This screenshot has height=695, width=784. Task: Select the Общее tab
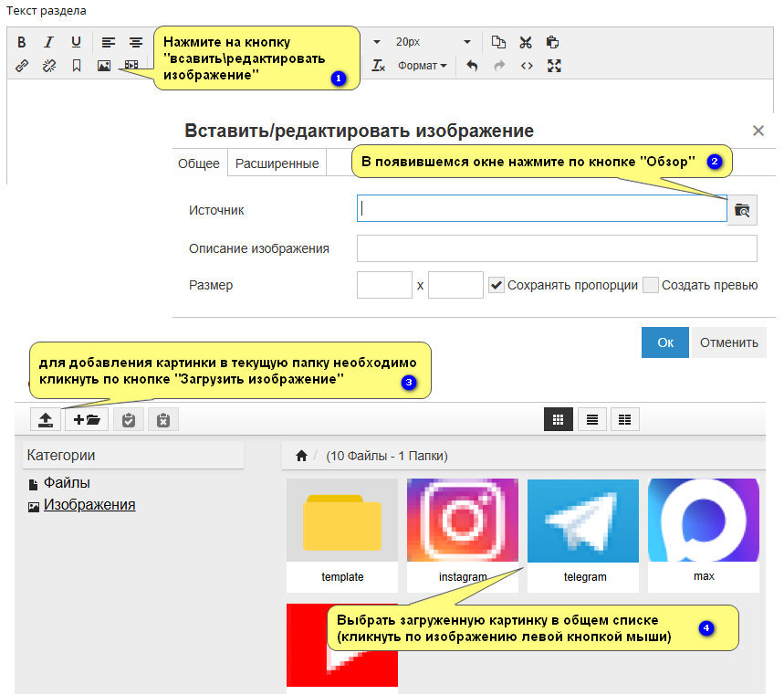[198, 163]
